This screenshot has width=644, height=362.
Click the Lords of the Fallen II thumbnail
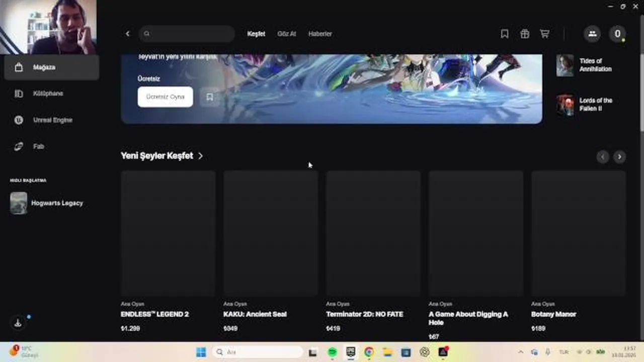pos(565,105)
